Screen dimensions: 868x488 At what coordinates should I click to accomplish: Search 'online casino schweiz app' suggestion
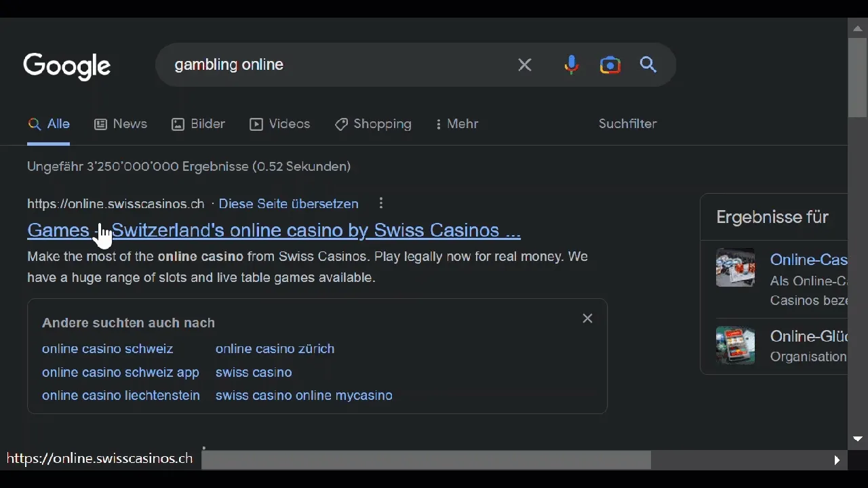click(x=121, y=373)
